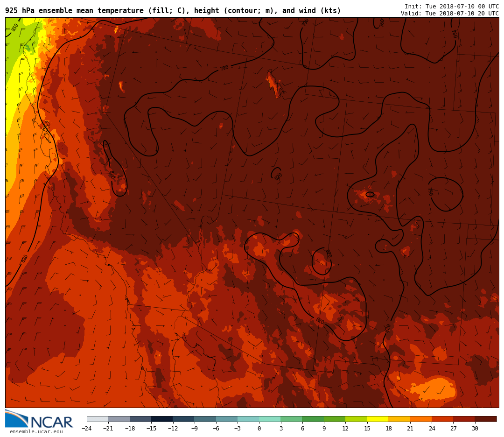The height and width of the screenshot is (437, 504).
Task: Click the colorbar segment between -12 and -9
Action: pyautogui.click(x=184, y=419)
